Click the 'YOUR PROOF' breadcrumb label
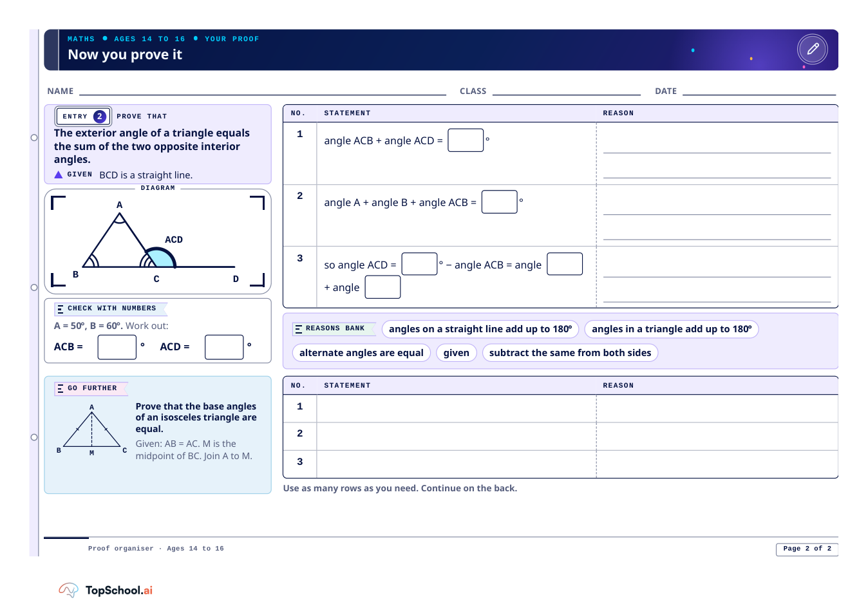This screenshot has width=868, height=613. coord(232,39)
